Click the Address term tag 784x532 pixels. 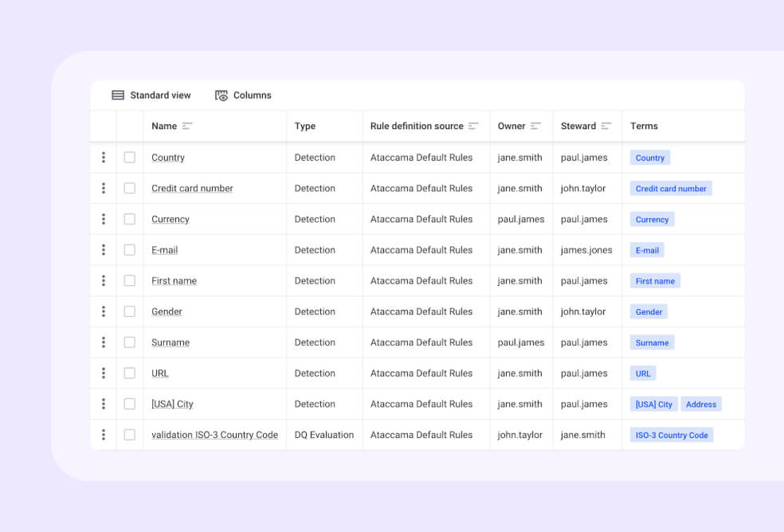pos(701,405)
